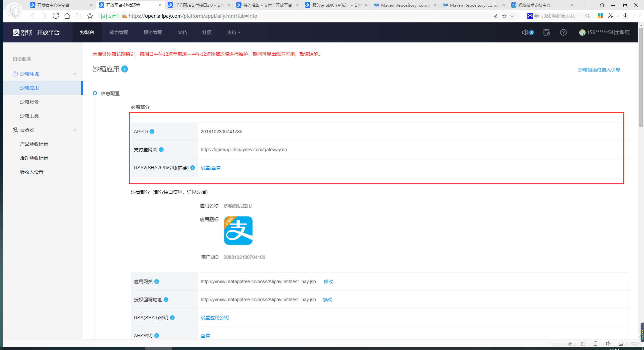This screenshot has height=350, width=644.
Task: Open 产品验收记录 in sidebar
Action: [34, 144]
